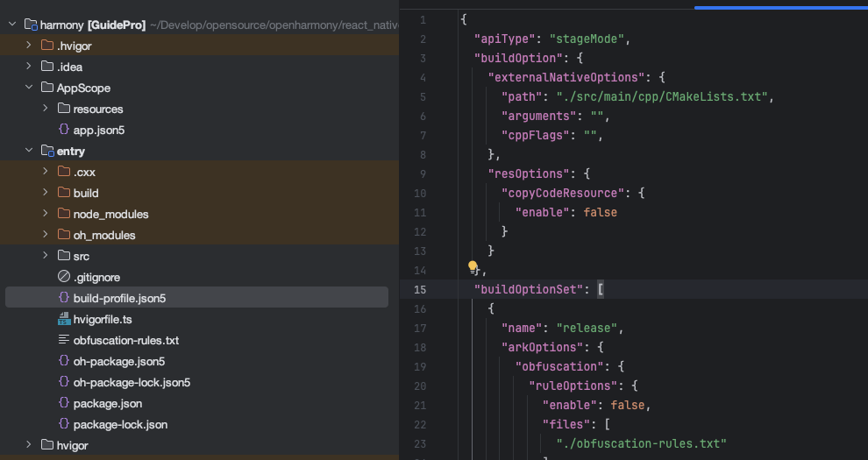868x460 pixels.
Task: Click the obfuscation-rules.txt text file icon
Action: pos(64,339)
